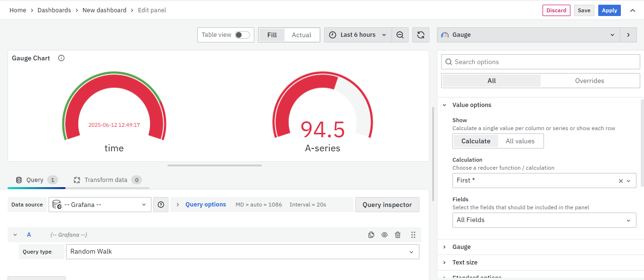Viewport: 644px width, 280px height.
Task: Toggle the Table view switch
Action: 243,35
